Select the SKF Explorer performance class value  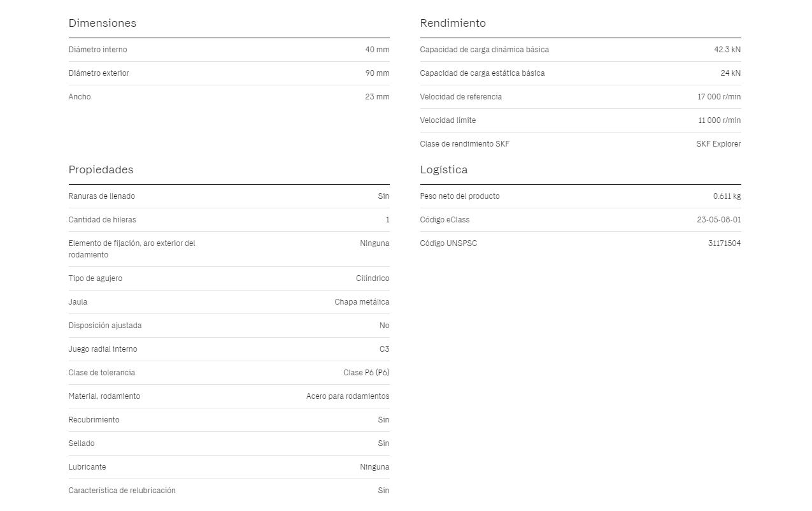(x=718, y=144)
